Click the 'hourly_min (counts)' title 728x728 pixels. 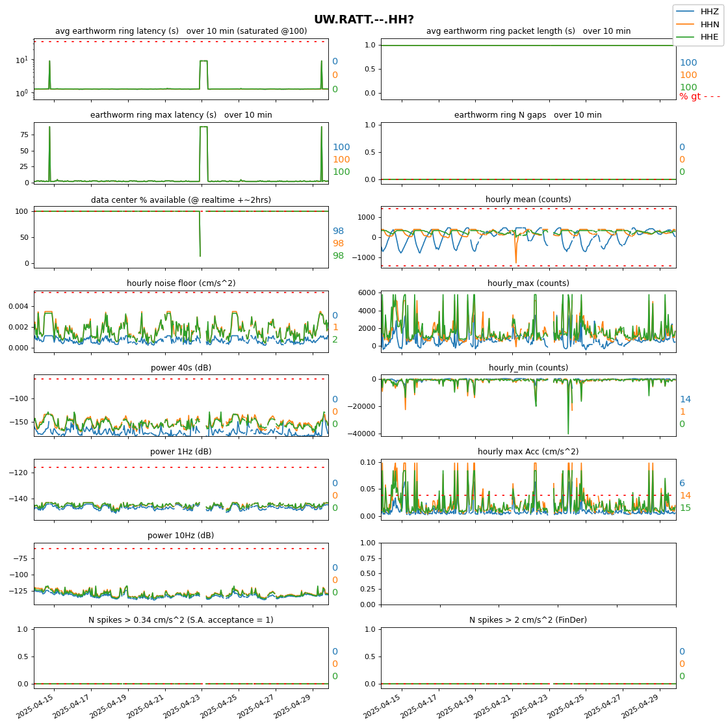528,368
